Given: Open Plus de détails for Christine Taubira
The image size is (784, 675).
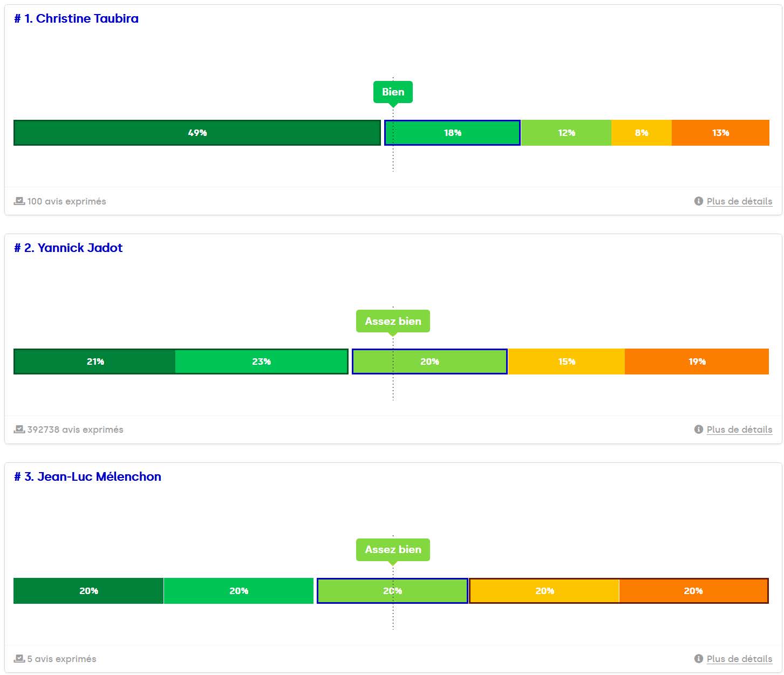Looking at the screenshot, I should pyautogui.click(x=739, y=201).
